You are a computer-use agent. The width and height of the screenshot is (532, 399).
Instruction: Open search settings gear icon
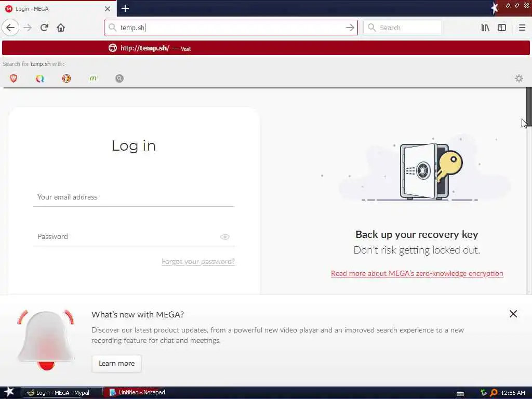519,78
